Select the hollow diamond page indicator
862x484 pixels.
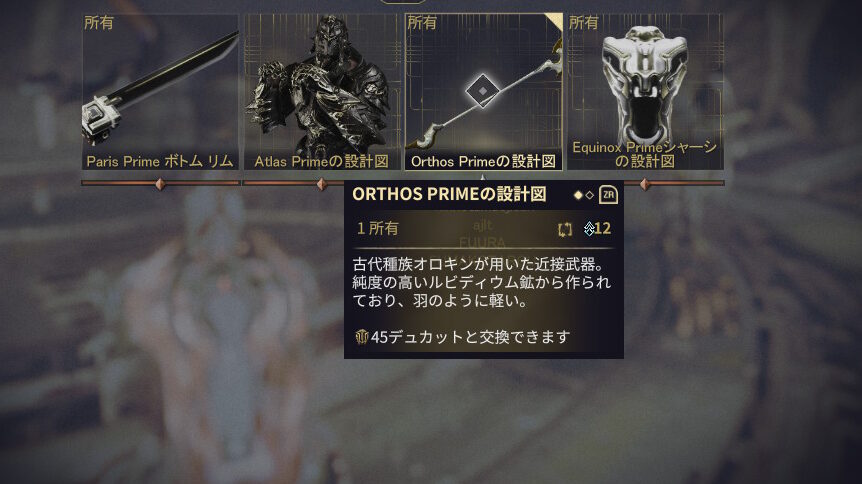pyautogui.click(x=589, y=195)
